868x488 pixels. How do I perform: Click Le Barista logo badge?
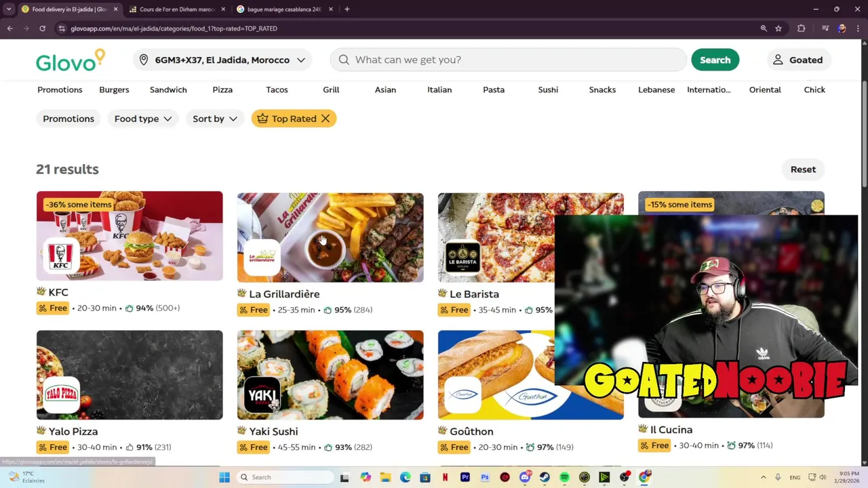point(463,258)
